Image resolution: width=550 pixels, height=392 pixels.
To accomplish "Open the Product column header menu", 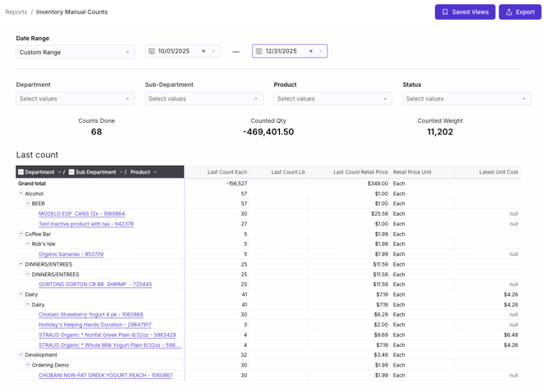I will 155,172.
